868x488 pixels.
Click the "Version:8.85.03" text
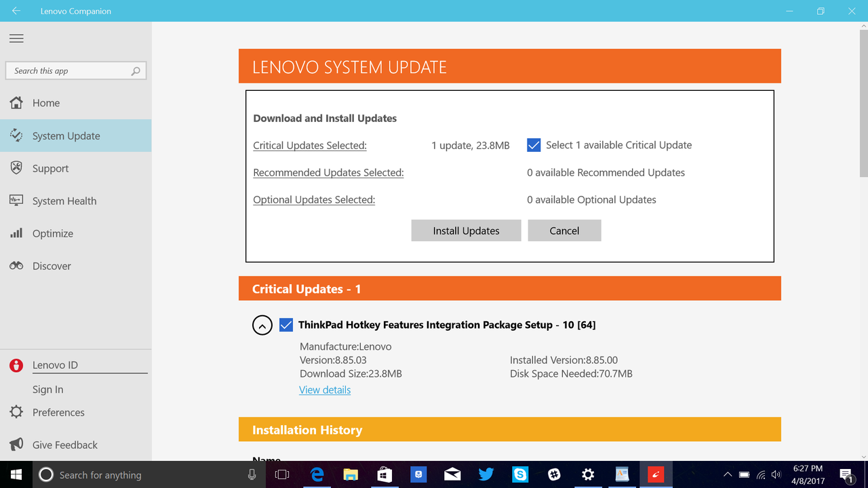[x=333, y=360]
